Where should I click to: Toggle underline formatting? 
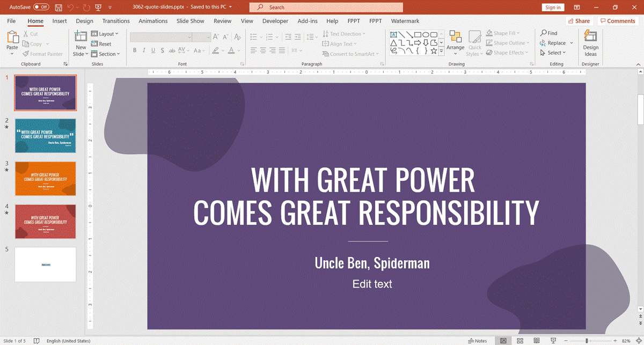click(152, 50)
